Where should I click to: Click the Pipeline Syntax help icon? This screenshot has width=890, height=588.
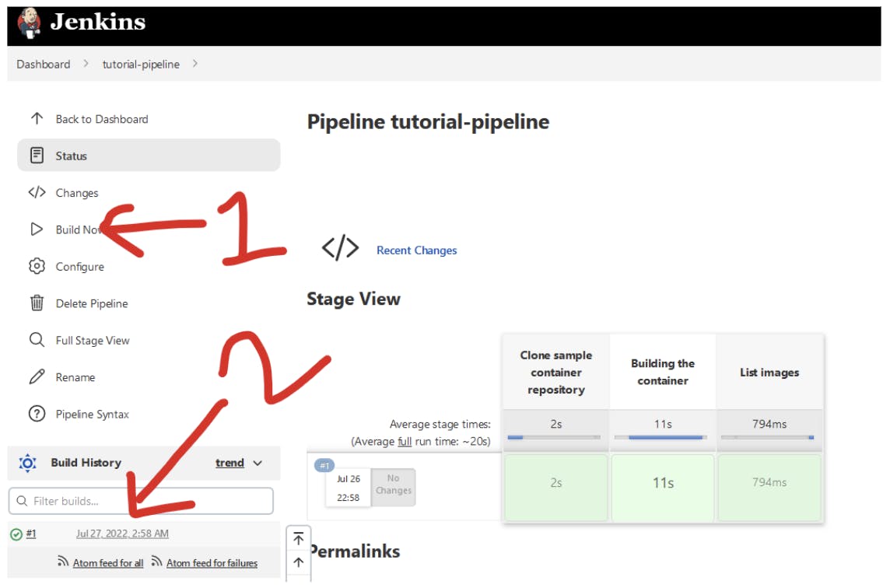click(x=37, y=415)
